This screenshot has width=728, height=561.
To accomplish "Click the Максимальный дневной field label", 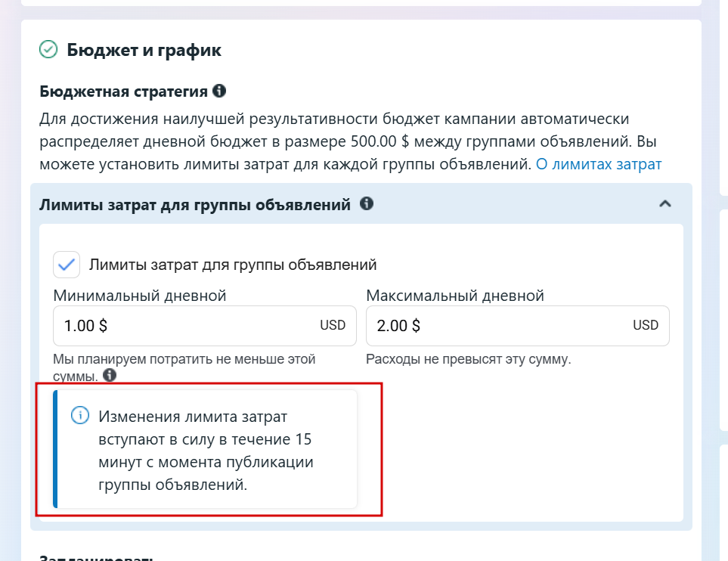I will tap(454, 296).
